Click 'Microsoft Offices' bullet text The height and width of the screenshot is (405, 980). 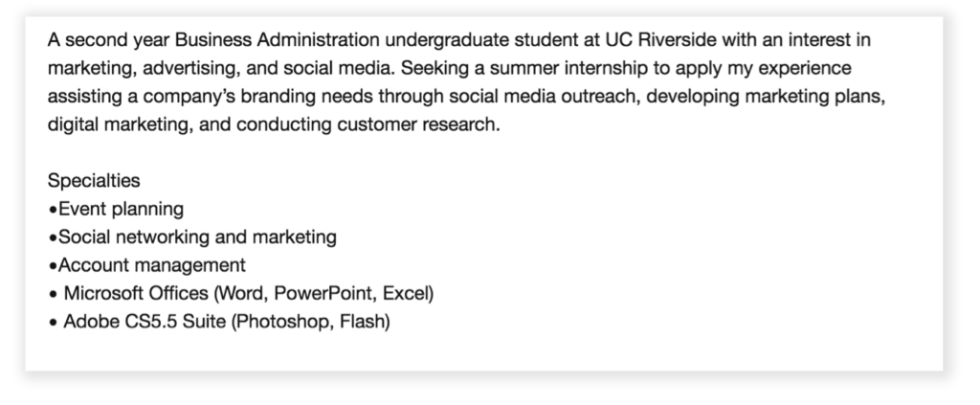click(136, 293)
